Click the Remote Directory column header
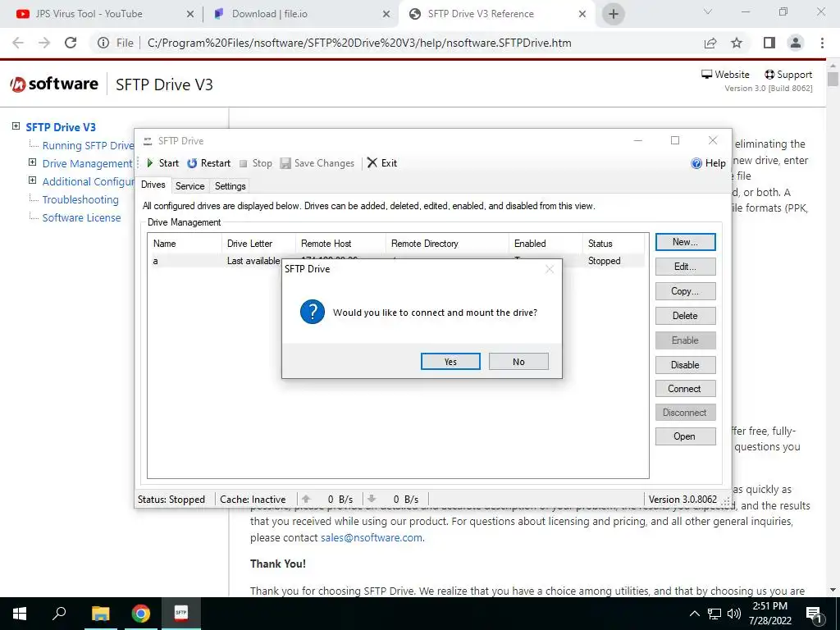The image size is (840, 630). (447, 243)
